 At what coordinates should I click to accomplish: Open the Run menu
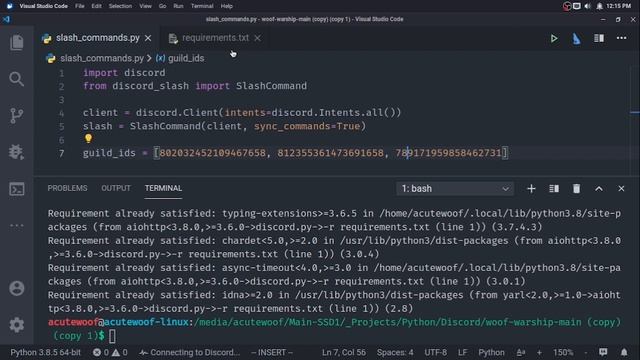(x=178, y=6)
